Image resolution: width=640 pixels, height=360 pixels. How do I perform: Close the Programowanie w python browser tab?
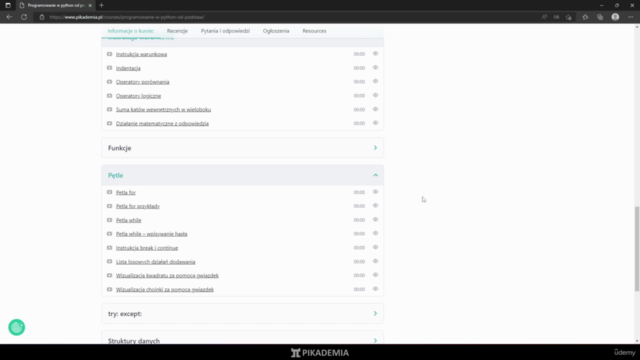tap(90, 5)
